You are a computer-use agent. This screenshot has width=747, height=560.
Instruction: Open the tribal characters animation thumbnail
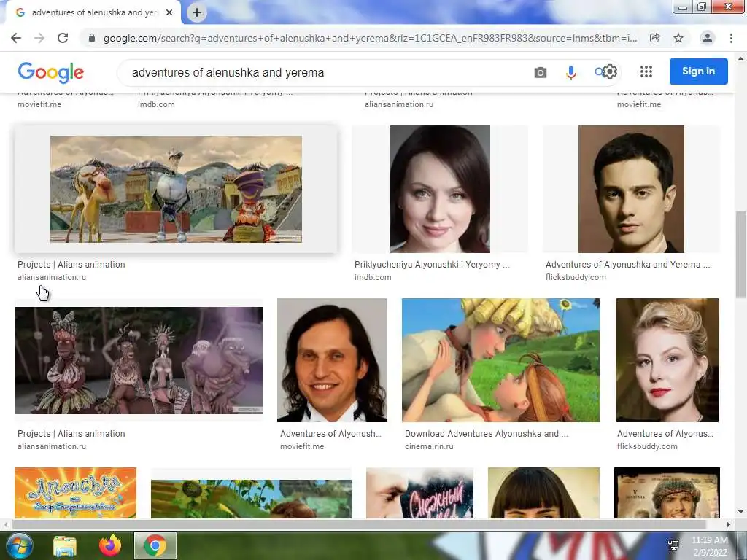point(139,360)
